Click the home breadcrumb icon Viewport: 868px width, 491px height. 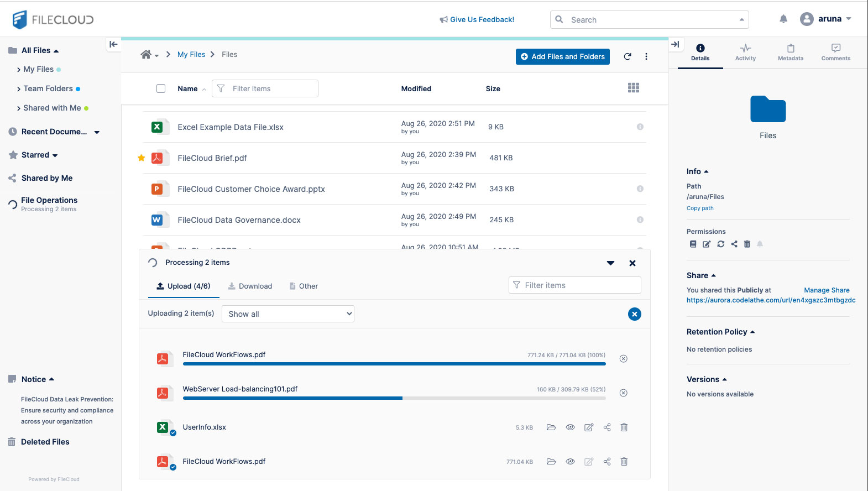pyautogui.click(x=146, y=54)
